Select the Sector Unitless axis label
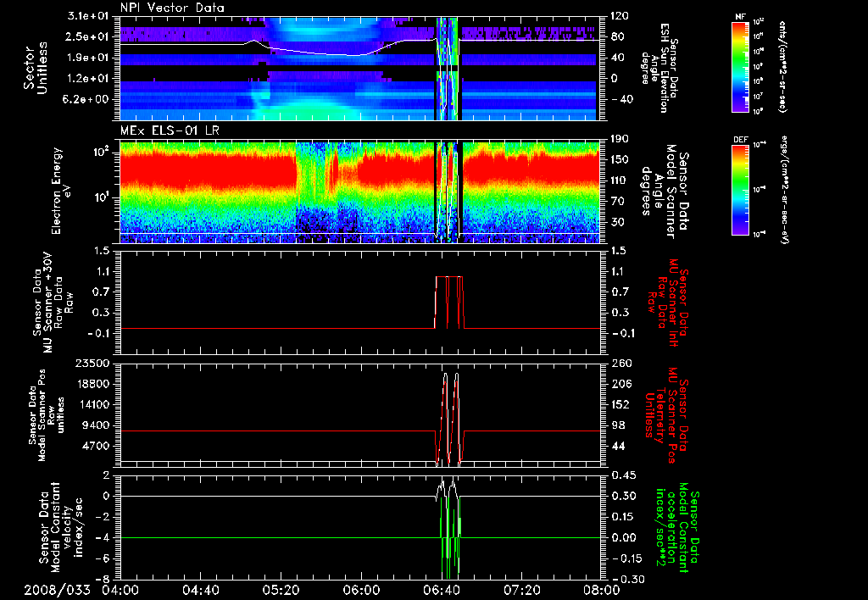868x600 pixels. click(x=34, y=68)
